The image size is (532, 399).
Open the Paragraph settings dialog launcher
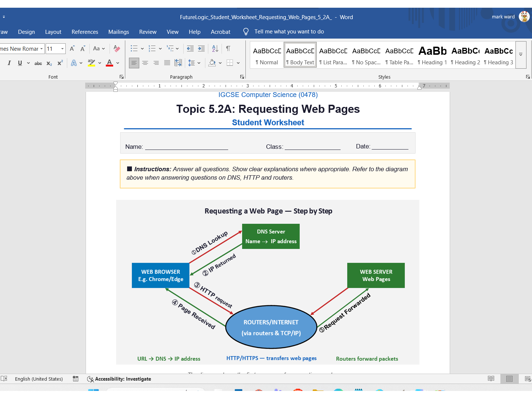point(242,77)
